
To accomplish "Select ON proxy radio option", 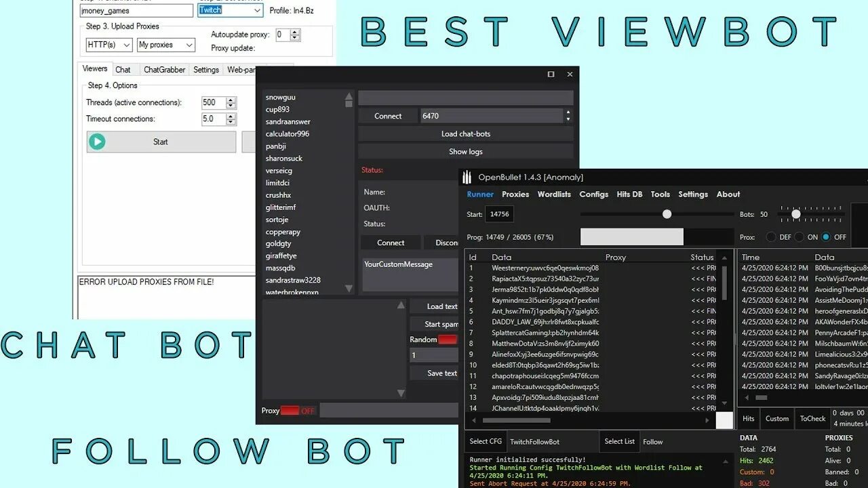I will pyautogui.click(x=799, y=237).
